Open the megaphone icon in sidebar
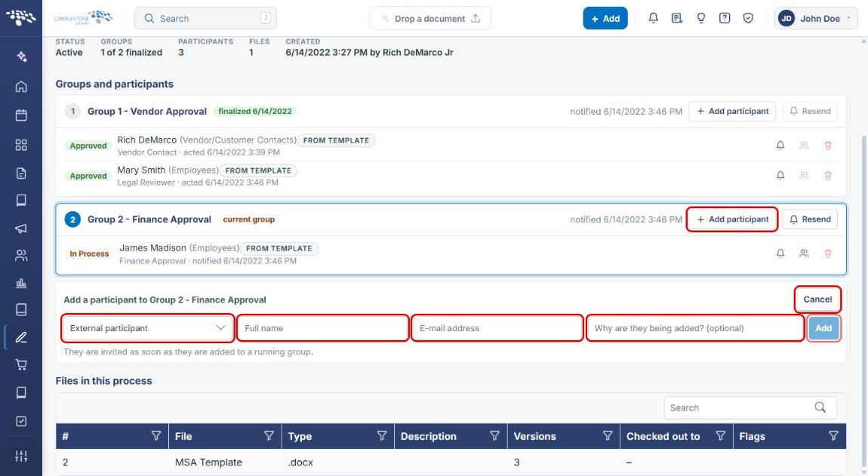The width and height of the screenshot is (868, 476). click(x=21, y=228)
